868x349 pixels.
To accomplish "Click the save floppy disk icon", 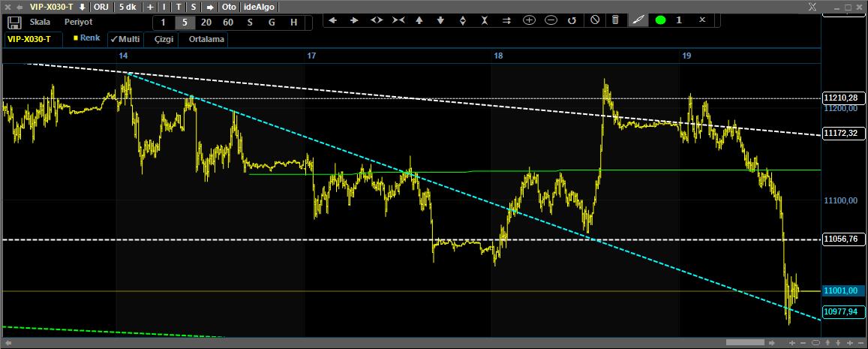I will click(x=14, y=22).
